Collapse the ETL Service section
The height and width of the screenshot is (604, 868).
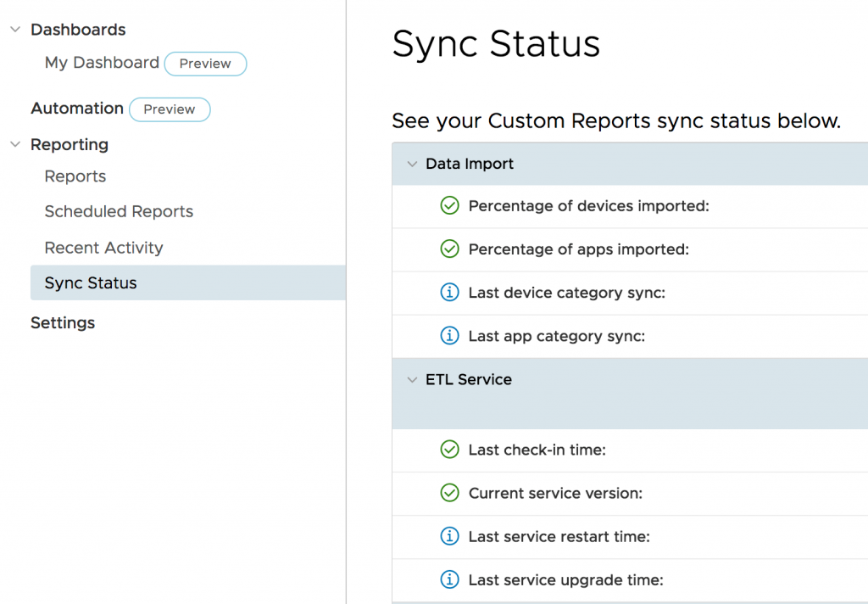click(x=413, y=380)
